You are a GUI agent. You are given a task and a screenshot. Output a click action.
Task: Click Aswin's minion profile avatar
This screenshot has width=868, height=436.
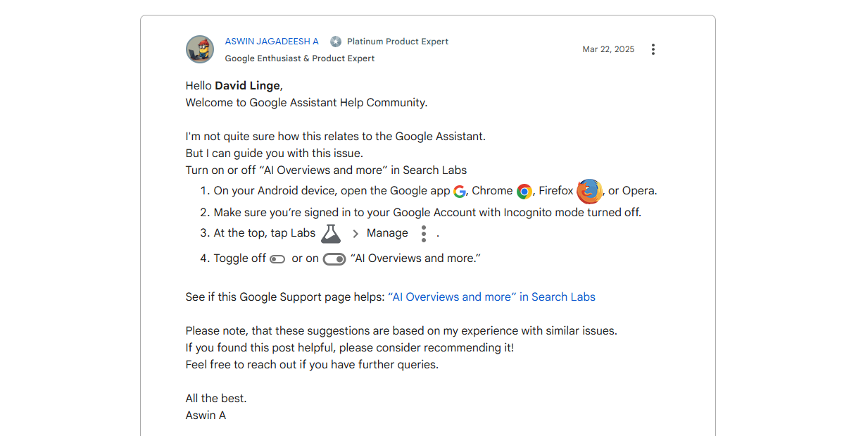pos(200,49)
